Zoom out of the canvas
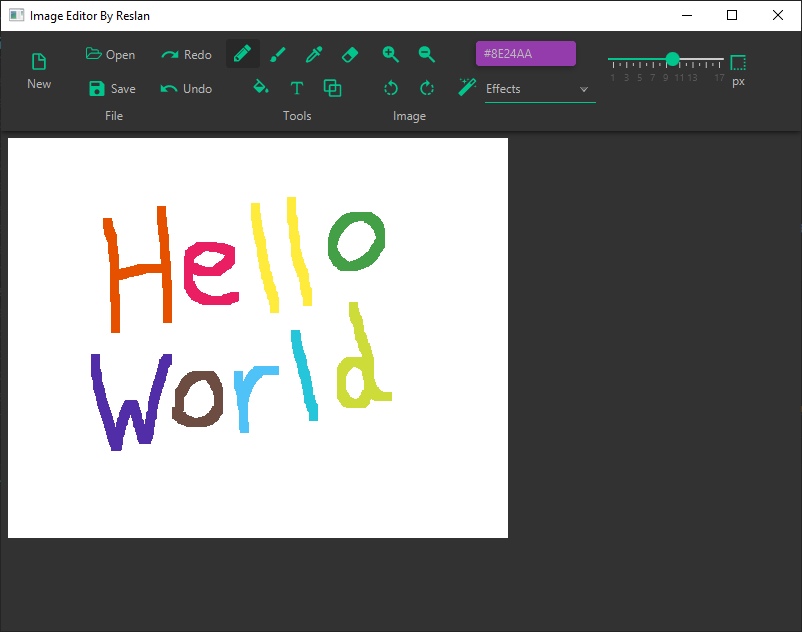This screenshot has width=802, height=632. click(426, 53)
